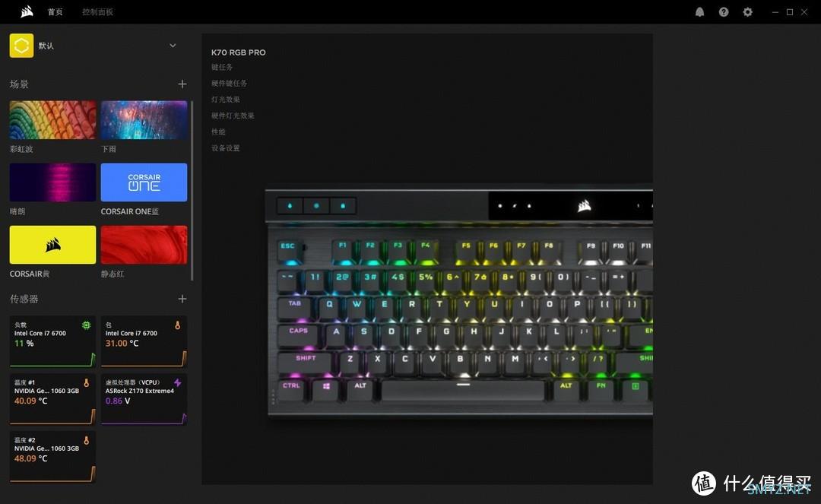
Task: Select the 晴朗 purple scene thumbnail
Action: click(52, 182)
